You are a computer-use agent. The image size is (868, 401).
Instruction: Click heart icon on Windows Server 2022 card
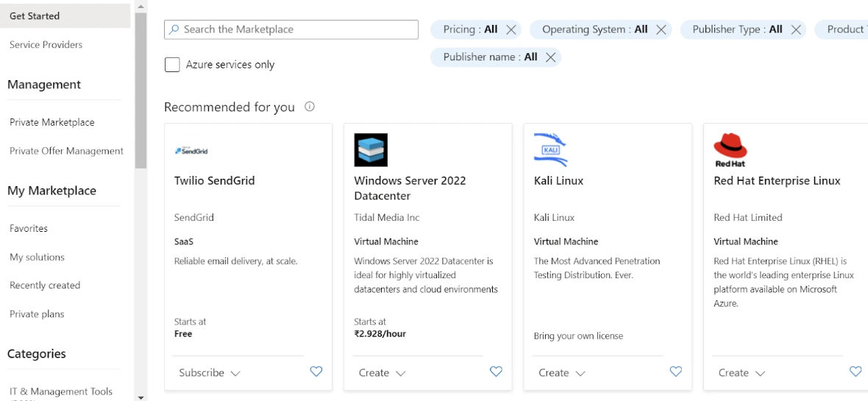[x=496, y=372]
